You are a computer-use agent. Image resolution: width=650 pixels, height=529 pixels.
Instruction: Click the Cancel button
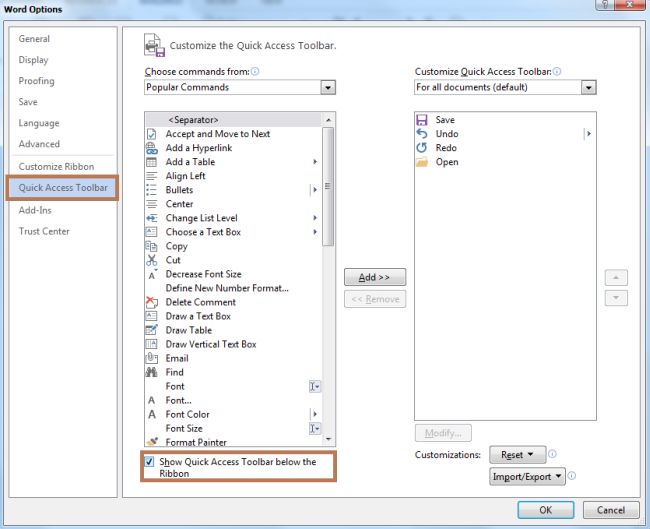click(x=611, y=510)
